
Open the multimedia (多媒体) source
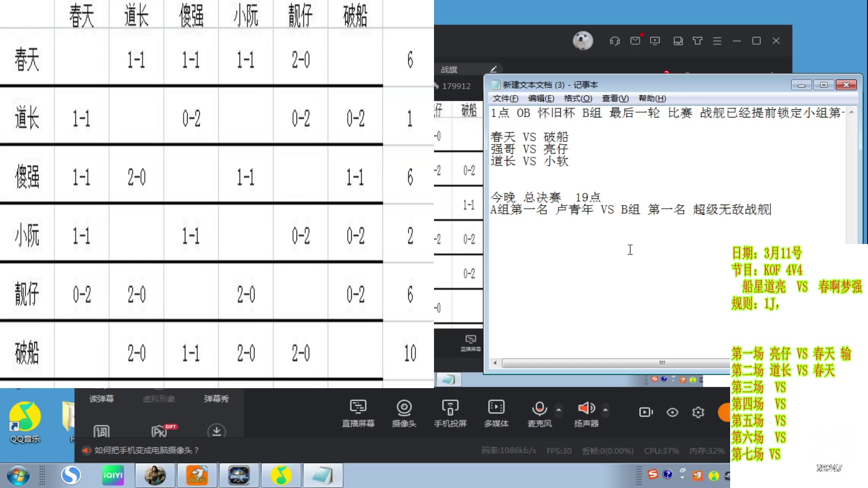tap(496, 413)
